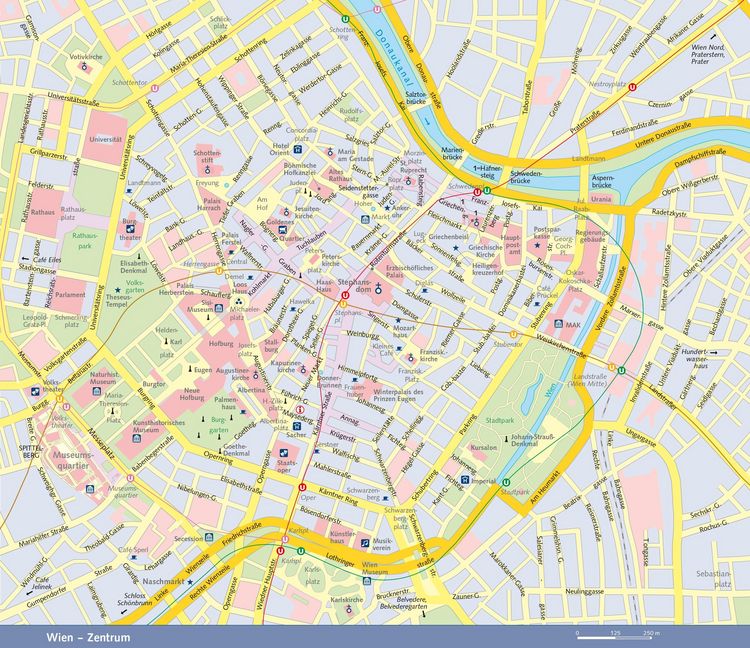The image size is (750, 648).
Task: Select the SPITTELBERG district label
Action: click(x=31, y=451)
